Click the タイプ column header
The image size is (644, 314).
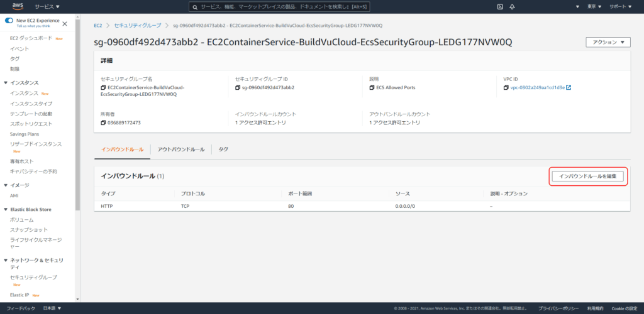(107, 193)
